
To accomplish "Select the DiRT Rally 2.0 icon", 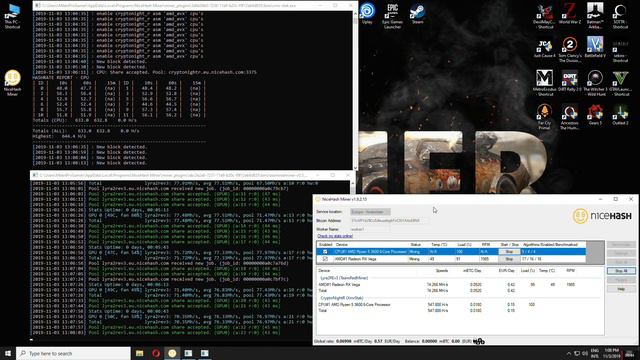I will click(x=570, y=81).
